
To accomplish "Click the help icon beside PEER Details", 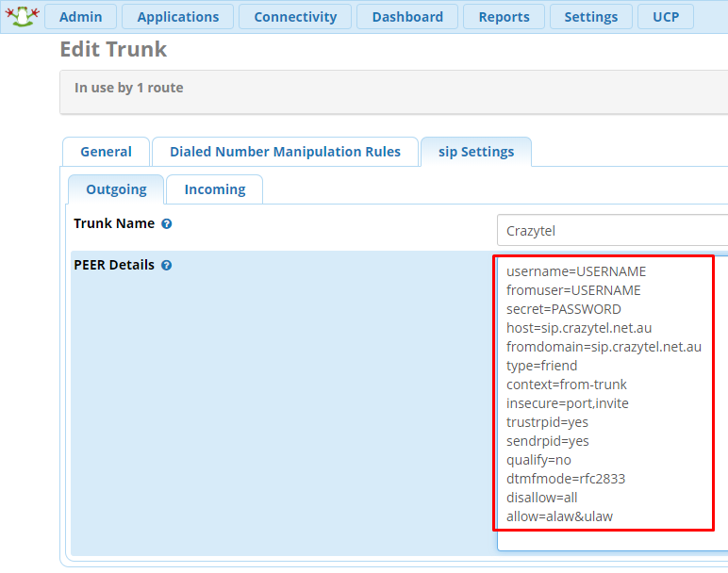I will (166, 266).
